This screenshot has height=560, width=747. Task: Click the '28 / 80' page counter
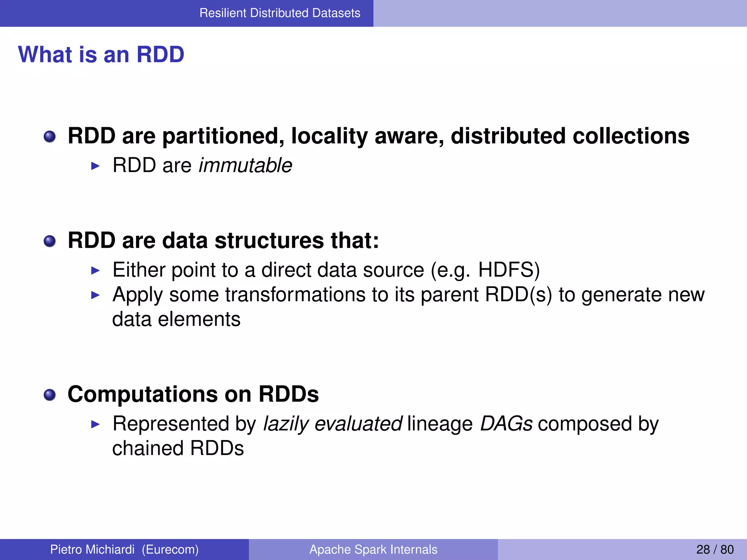tap(715, 549)
